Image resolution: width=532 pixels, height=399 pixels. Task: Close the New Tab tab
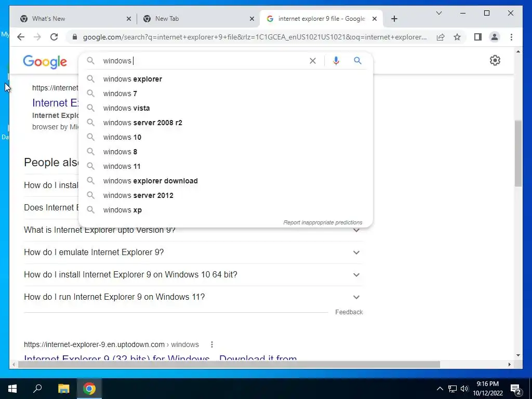(252, 19)
